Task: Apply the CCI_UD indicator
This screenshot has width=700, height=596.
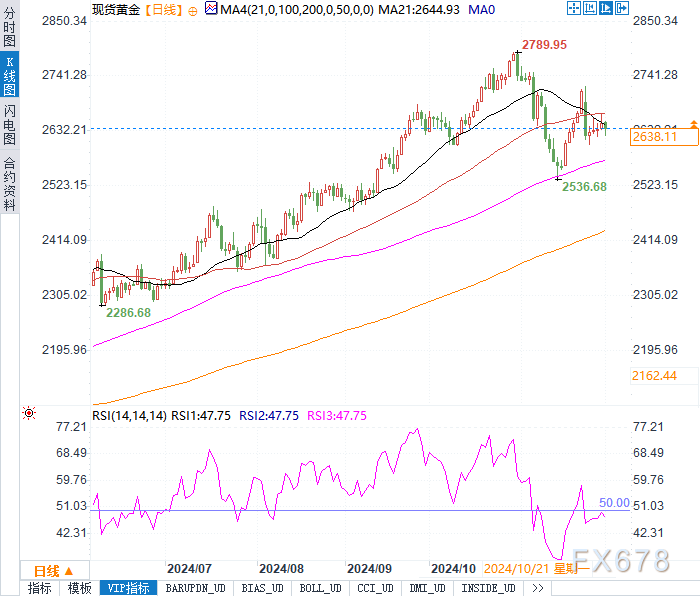Action: (x=375, y=588)
